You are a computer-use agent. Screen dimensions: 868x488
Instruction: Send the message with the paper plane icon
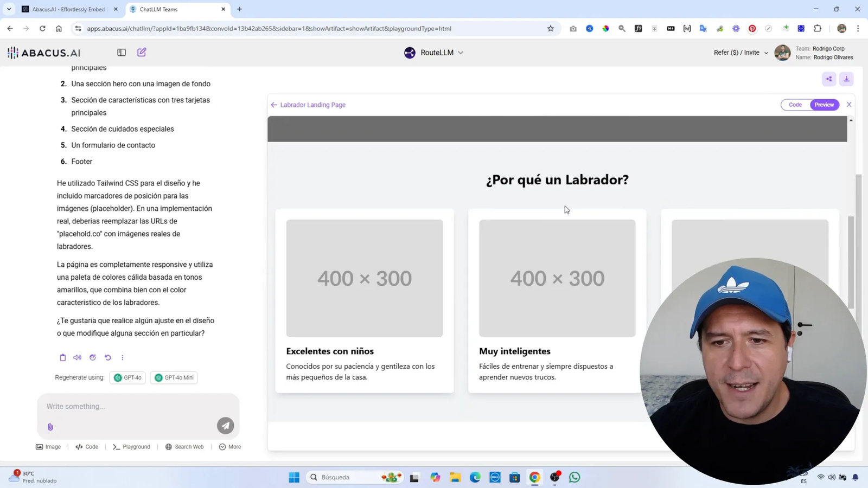click(x=225, y=426)
